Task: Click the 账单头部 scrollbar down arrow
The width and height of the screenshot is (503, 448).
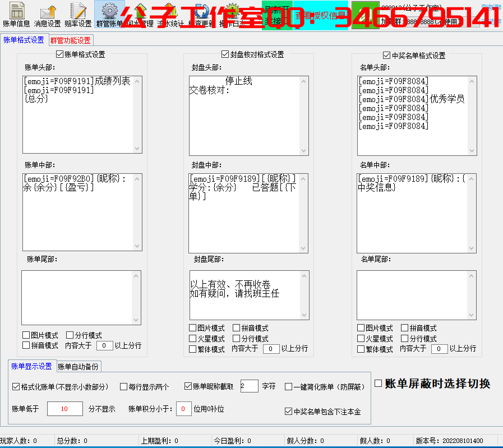Action: point(137,149)
